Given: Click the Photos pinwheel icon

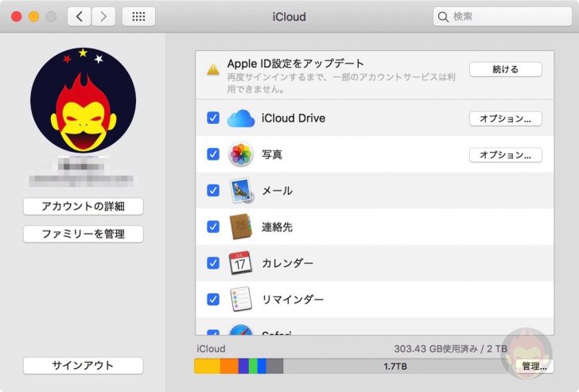Looking at the screenshot, I should [241, 154].
